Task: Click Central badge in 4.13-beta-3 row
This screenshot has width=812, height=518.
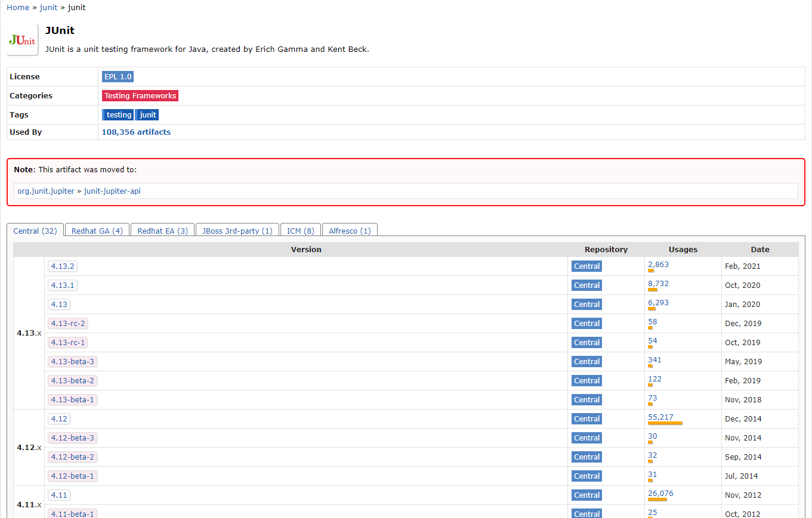Action: pos(586,362)
